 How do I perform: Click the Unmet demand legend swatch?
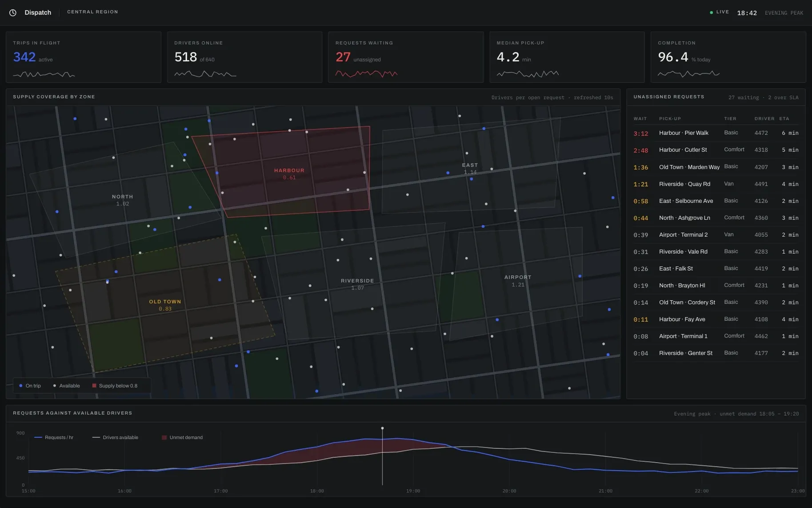(164, 437)
